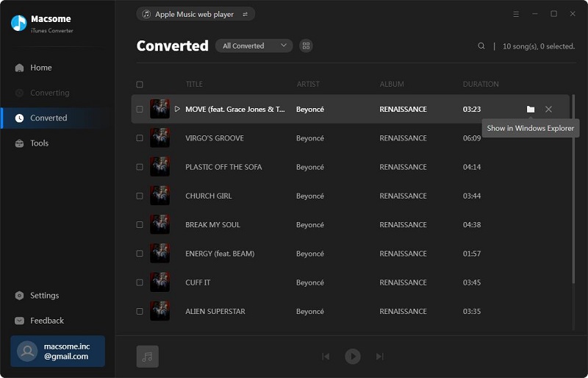Click the song list vertical scrollbar
Image resolution: width=588 pixels, height=378 pixels.
573,189
